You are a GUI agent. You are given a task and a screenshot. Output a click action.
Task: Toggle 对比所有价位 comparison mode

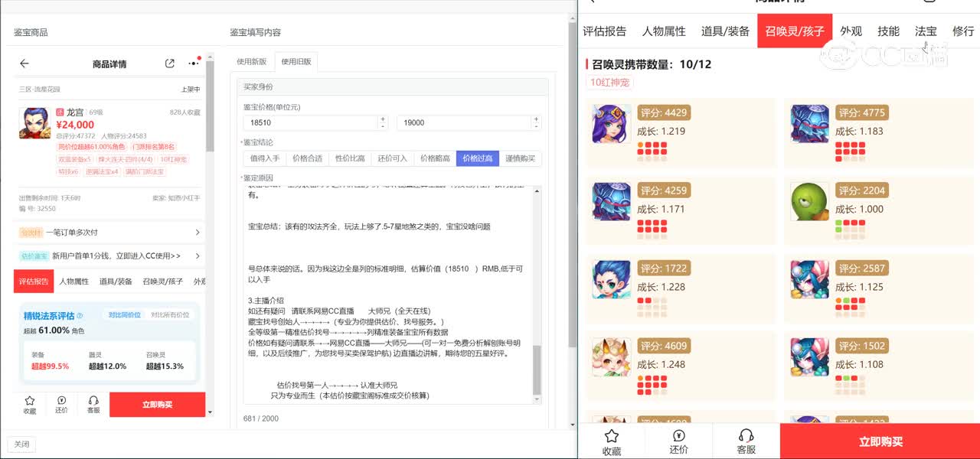(169, 315)
